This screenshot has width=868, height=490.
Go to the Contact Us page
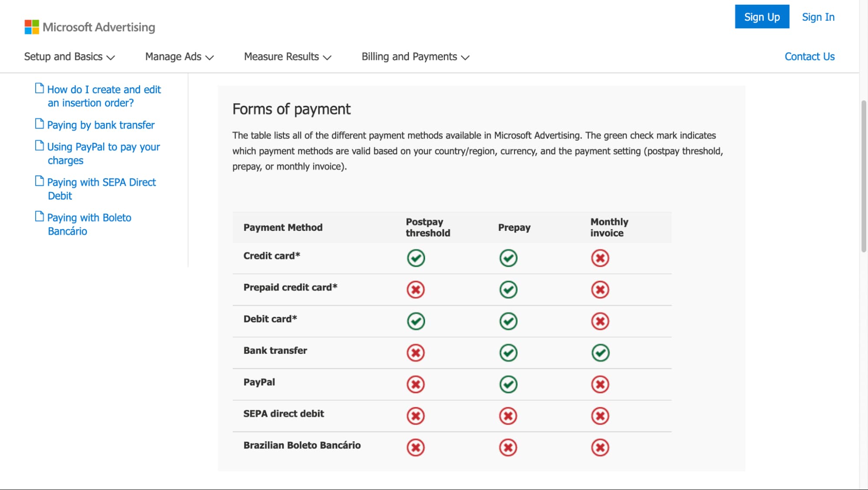point(809,56)
